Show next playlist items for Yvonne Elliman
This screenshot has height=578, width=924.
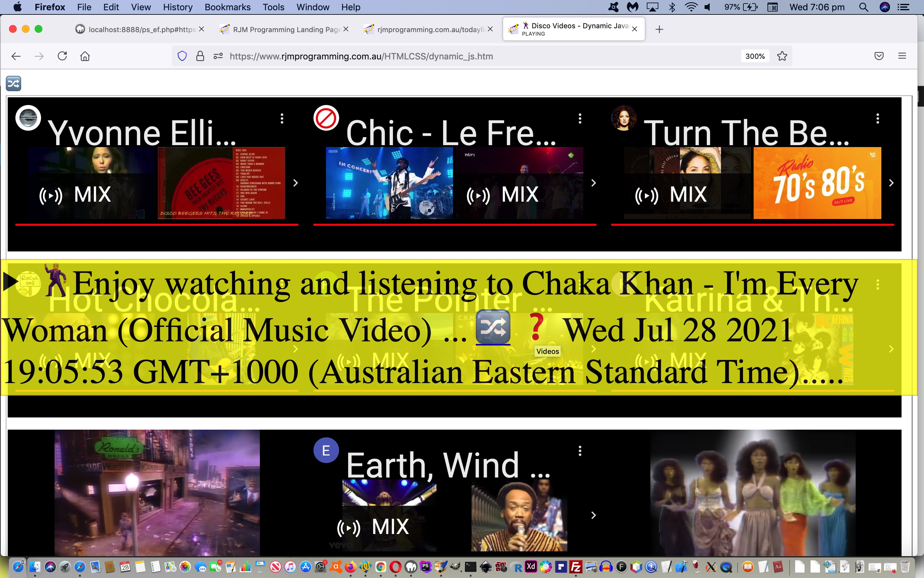(x=295, y=183)
